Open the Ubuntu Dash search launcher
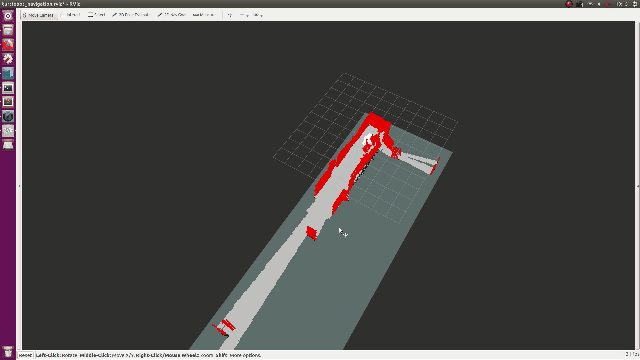This screenshot has width=640, height=360. click(x=8, y=16)
